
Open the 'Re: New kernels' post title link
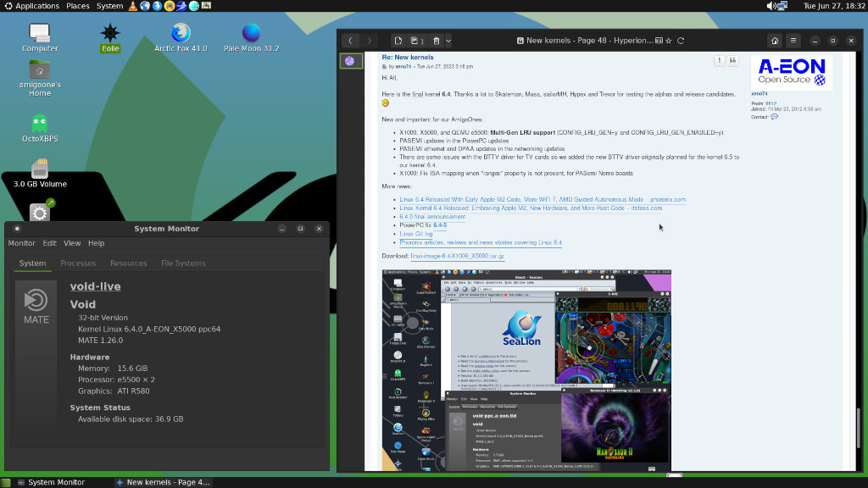(x=408, y=57)
